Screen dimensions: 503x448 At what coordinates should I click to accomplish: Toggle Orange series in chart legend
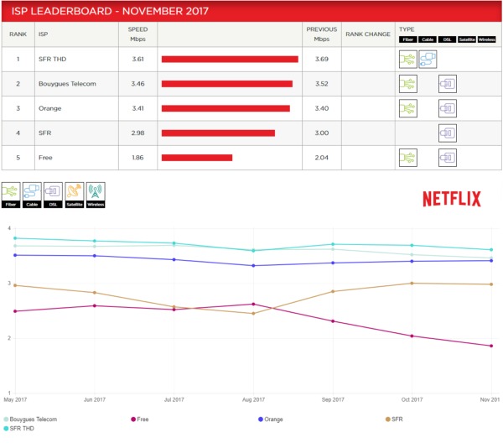[271, 419]
